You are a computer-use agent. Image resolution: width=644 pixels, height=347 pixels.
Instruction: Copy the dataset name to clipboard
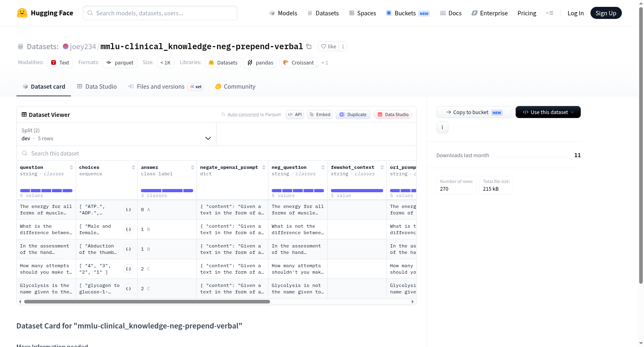point(309,46)
